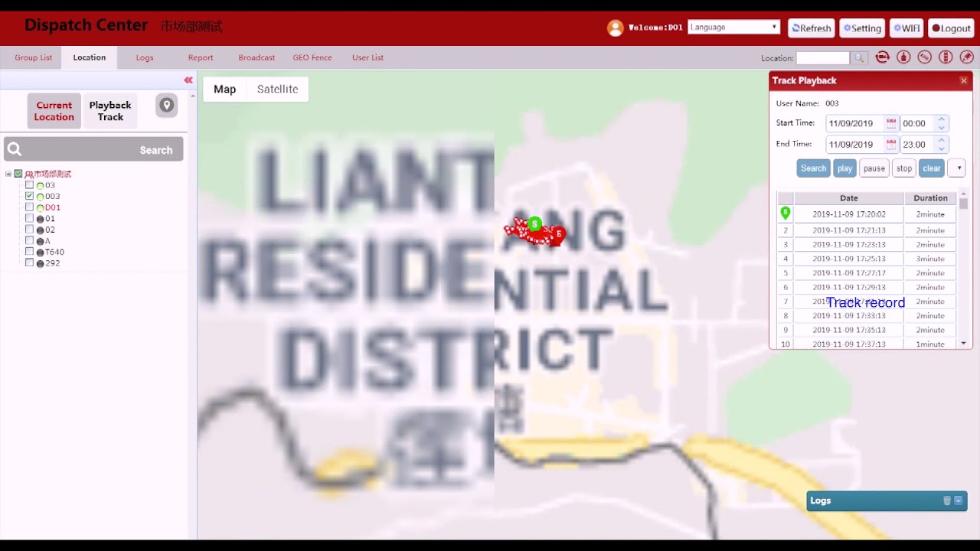Click the pencil draw icon in toolbar

[967, 57]
